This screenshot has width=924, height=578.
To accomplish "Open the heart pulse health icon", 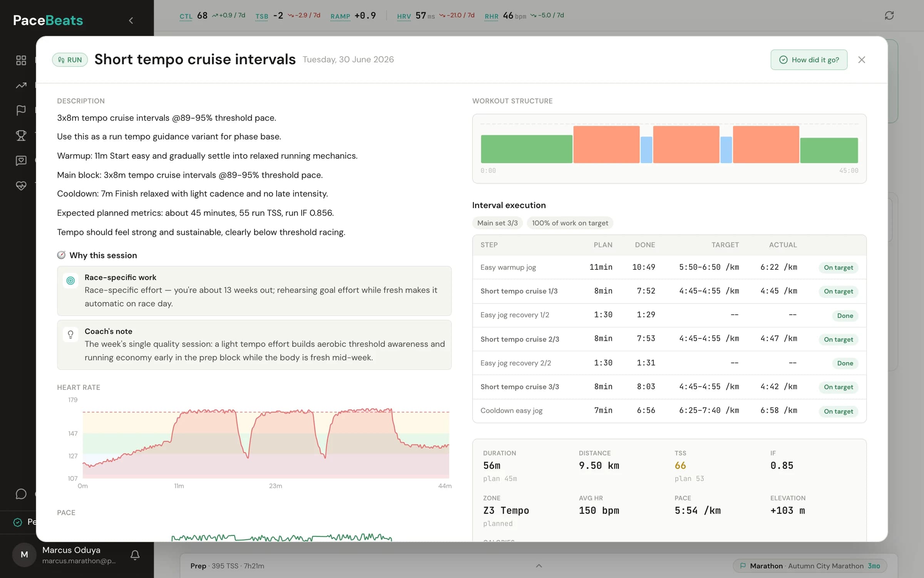I will 21,185.
